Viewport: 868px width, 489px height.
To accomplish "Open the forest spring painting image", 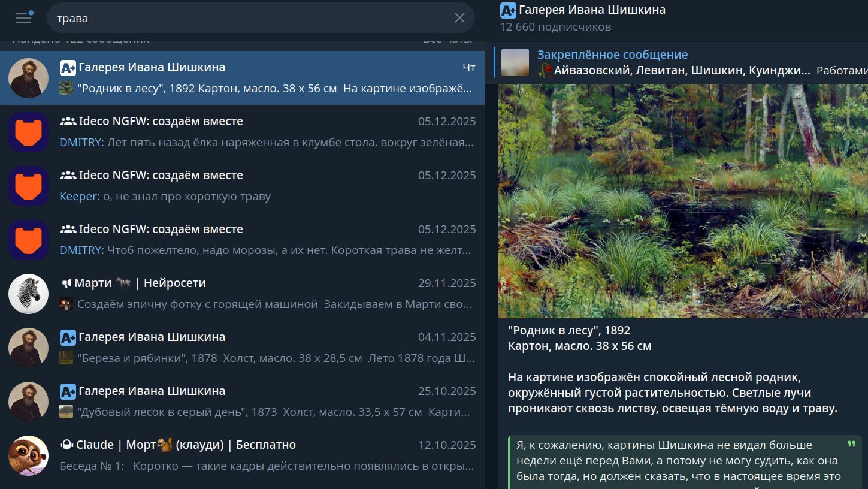I will (x=683, y=201).
